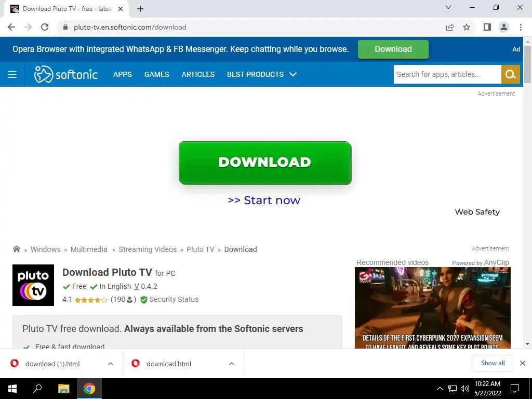Click in the Softonic search field

click(x=447, y=74)
